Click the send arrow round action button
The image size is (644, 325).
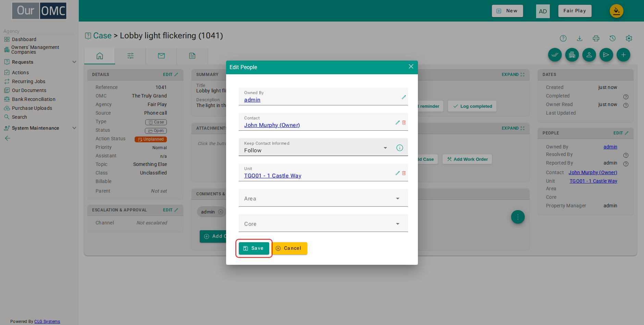(606, 55)
